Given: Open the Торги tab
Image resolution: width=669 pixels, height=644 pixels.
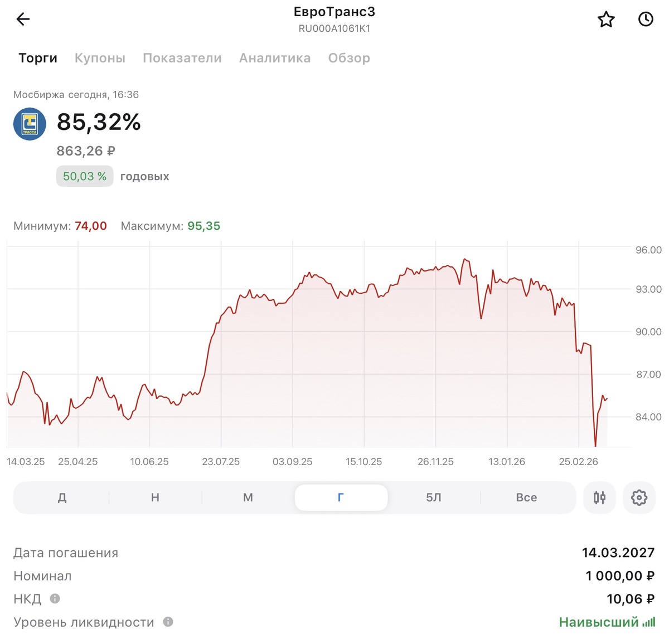Looking at the screenshot, I should (x=38, y=58).
